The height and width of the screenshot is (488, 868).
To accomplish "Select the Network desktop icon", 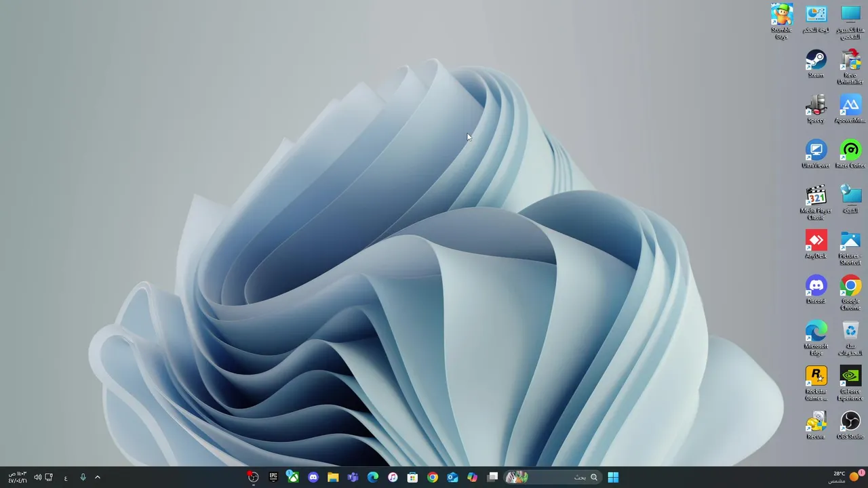I will pyautogui.click(x=850, y=199).
